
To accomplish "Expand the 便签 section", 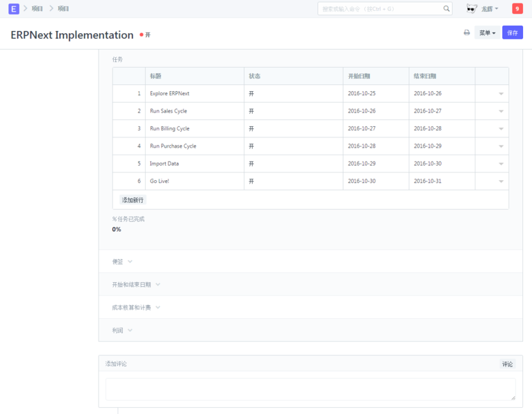I will point(123,262).
